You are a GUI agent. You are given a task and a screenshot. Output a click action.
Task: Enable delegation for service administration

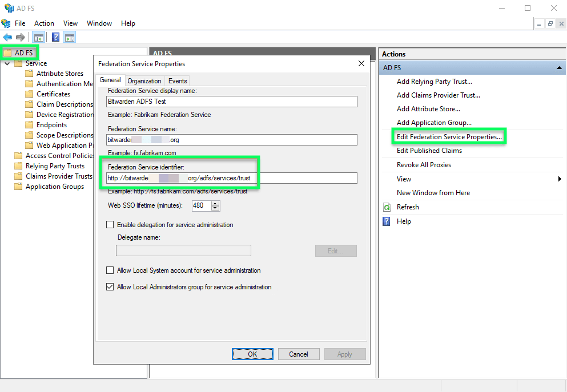pyautogui.click(x=110, y=224)
